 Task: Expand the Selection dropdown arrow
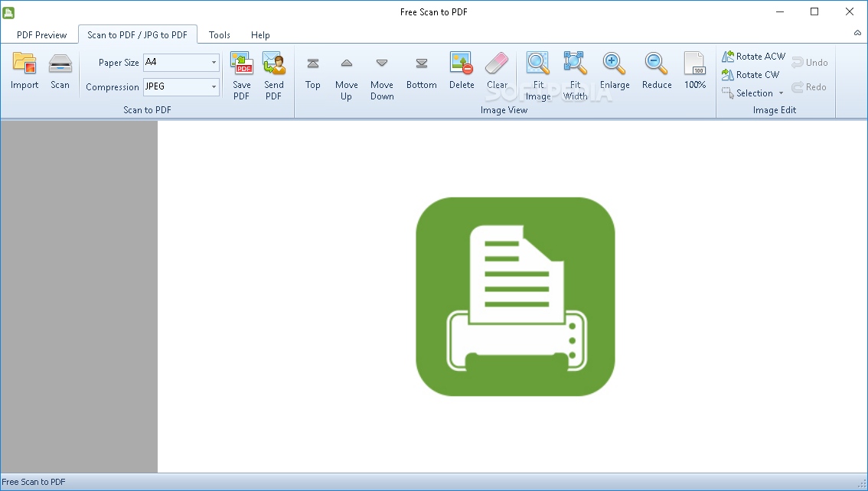[781, 93]
